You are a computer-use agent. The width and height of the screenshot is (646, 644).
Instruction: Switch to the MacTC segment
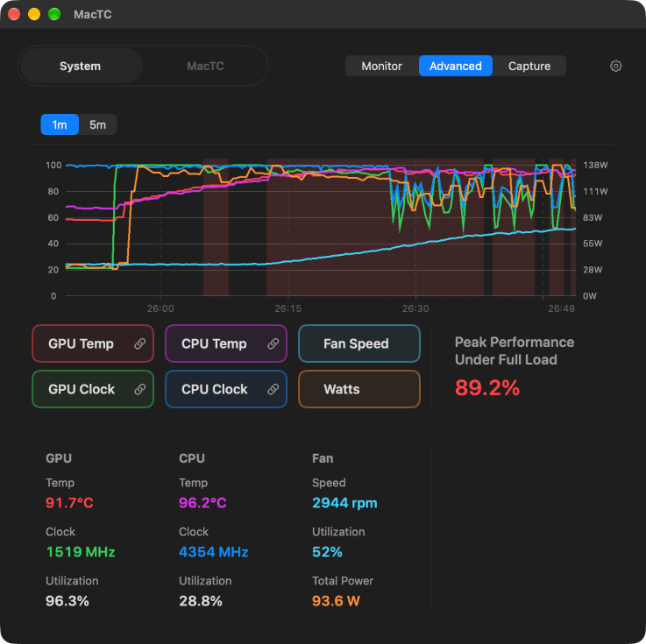click(x=205, y=66)
